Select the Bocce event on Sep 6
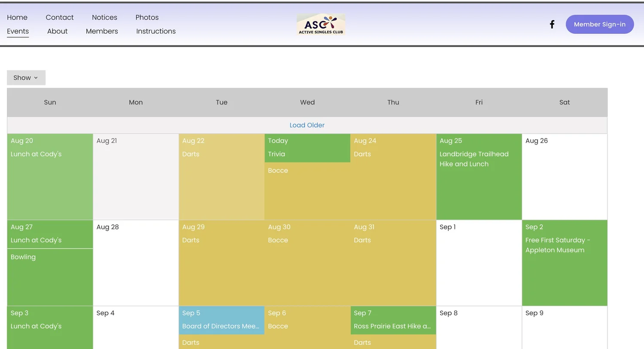 click(x=278, y=326)
